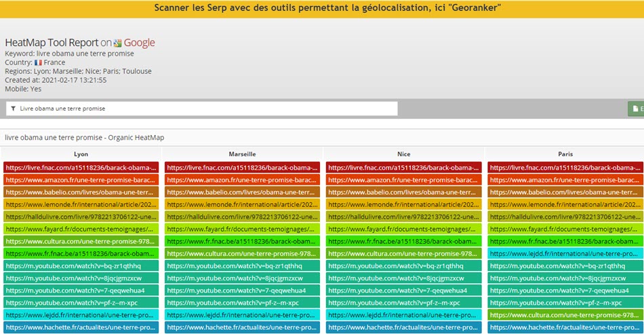Open the fayard.fr result under Paris

(565, 229)
